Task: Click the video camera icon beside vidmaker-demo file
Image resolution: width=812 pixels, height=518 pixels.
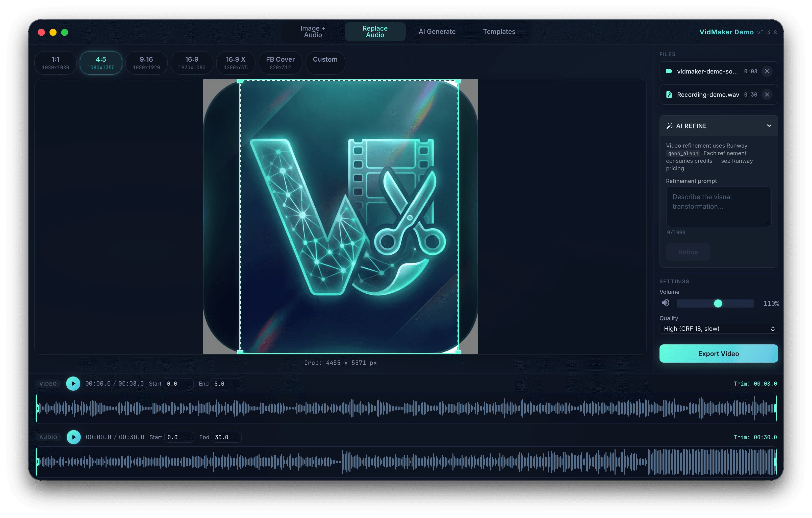Action: pyautogui.click(x=669, y=71)
